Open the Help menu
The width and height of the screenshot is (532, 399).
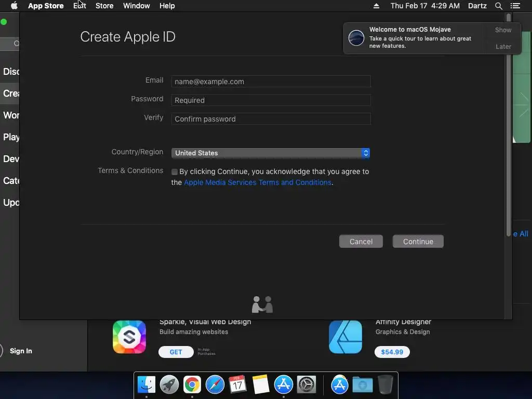(167, 6)
